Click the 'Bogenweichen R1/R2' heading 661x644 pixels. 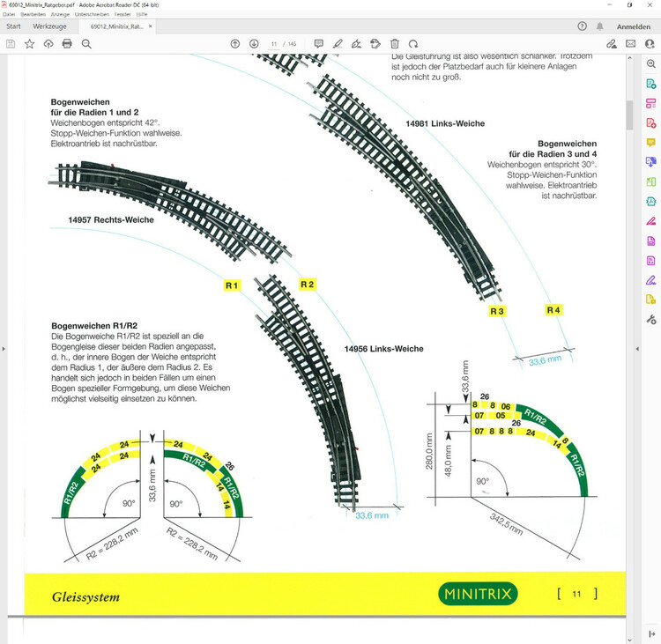pyautogui.click(x=94, y=326)
